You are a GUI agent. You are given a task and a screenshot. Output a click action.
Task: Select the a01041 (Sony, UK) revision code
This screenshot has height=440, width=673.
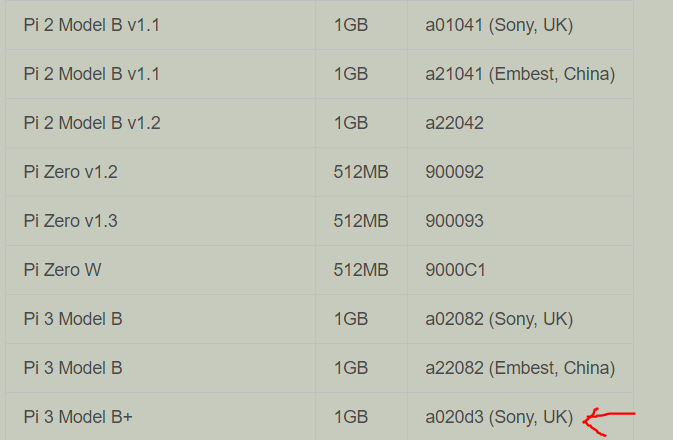(499, 25)
